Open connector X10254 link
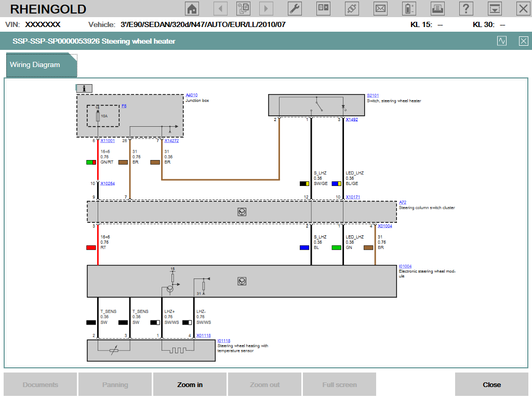The height and width of the screenshot is (399, 532). click(x=108, y=183)
